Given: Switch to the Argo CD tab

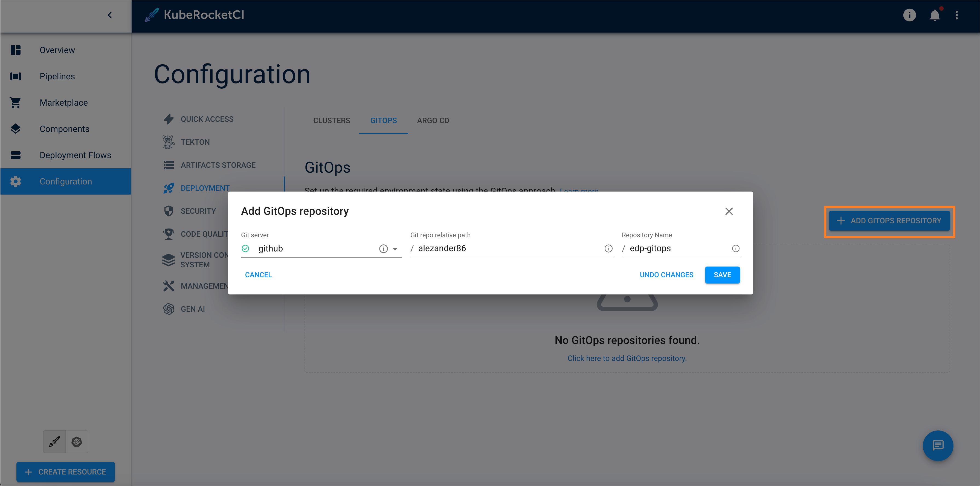Looking at the screenshot, I should tap(433, 120).
